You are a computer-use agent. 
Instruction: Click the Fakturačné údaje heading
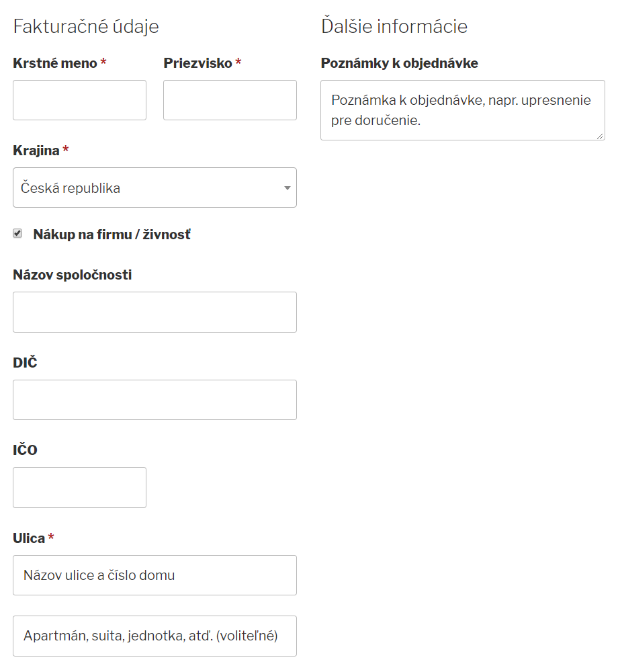click(86, 26)
